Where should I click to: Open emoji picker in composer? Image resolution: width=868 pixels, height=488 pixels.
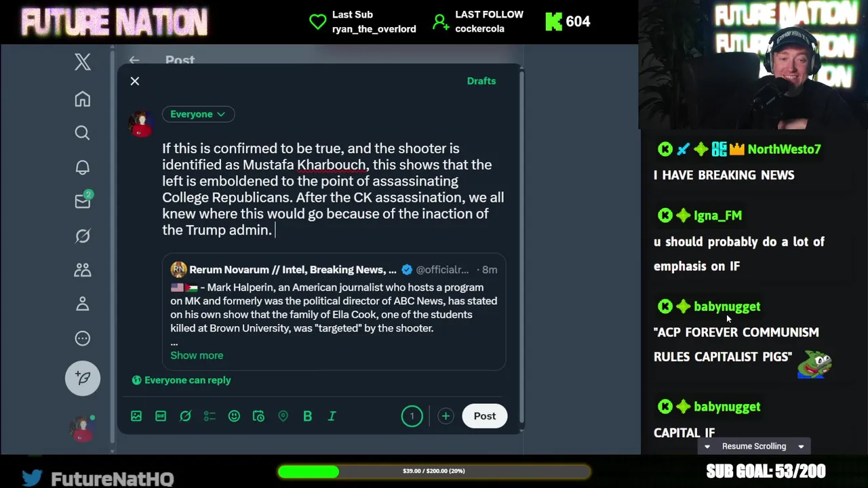coord(234,416)
